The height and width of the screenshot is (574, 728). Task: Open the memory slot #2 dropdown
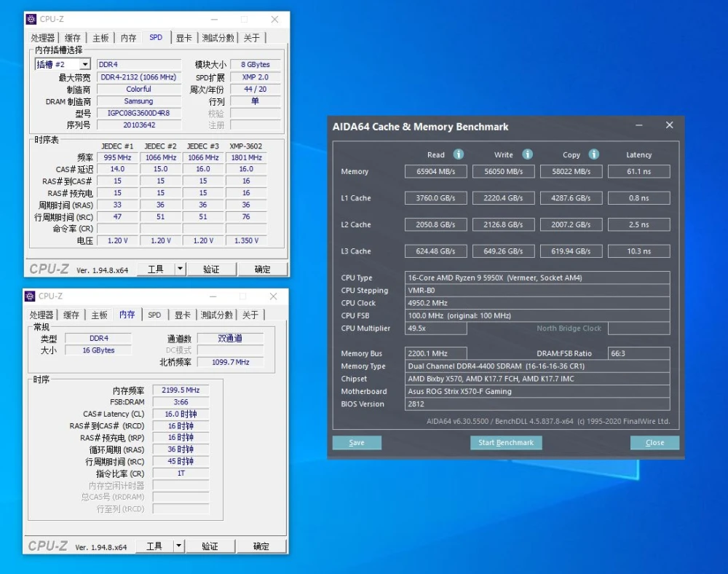tap(85, 65)
